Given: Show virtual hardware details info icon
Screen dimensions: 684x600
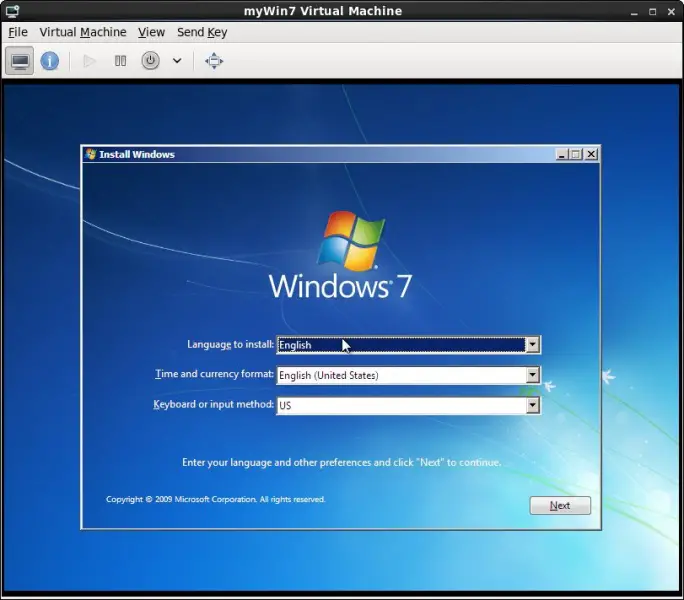Looking at the screenshot, I should click(x=49, y=61).
